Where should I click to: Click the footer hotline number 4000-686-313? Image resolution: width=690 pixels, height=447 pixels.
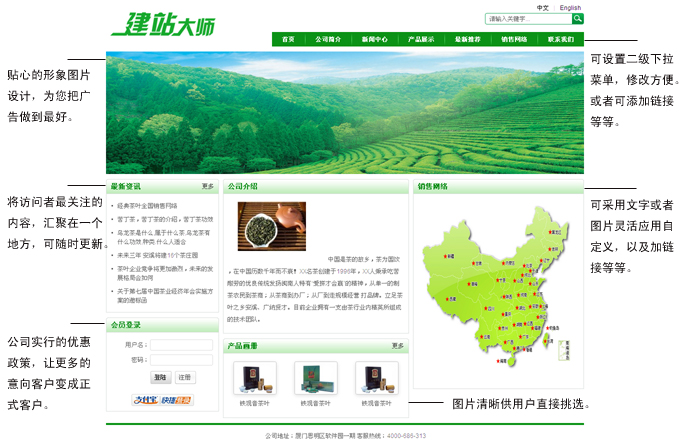point(406,436)
